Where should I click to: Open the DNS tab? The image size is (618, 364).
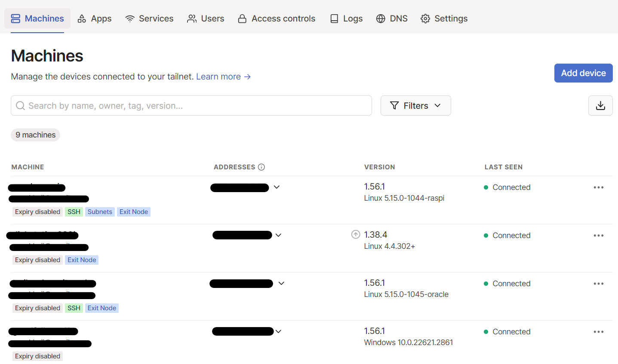pyautogui.click(x=392, y=18)
